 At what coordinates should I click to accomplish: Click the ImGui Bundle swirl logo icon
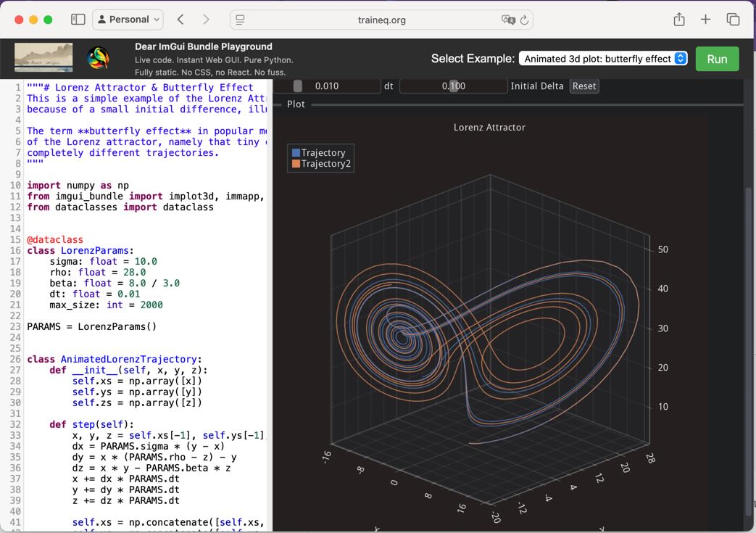99,57
